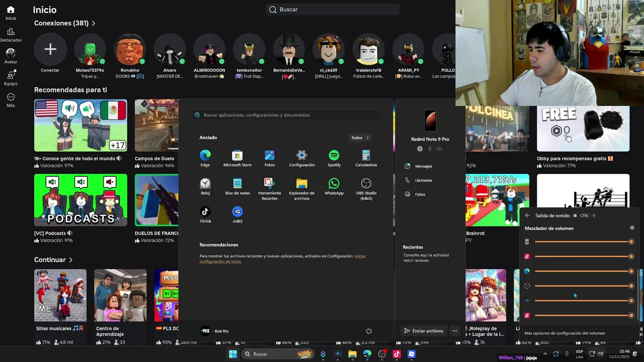This screenshot has height=362, width=644.
Task: Expand Conexiones (381) list
Action: [x=94, y=23]
